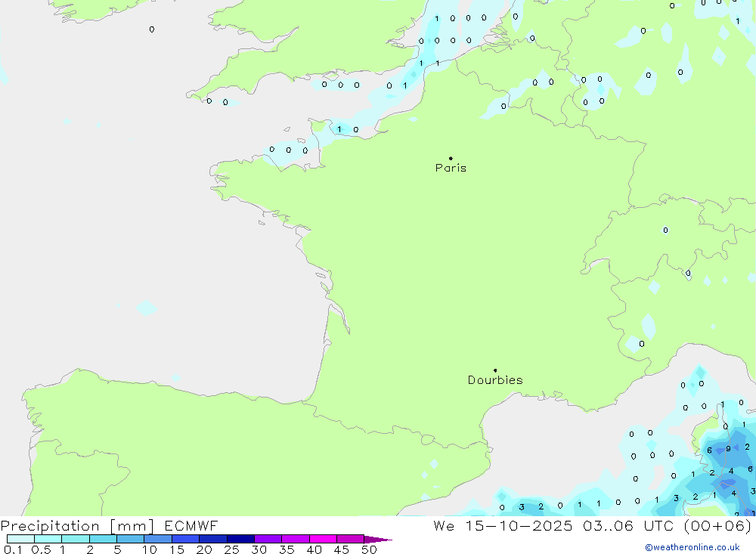
Task: Click the We 15-10-2025 03..06 UTC date text
Action: click(x=592, y=525)
